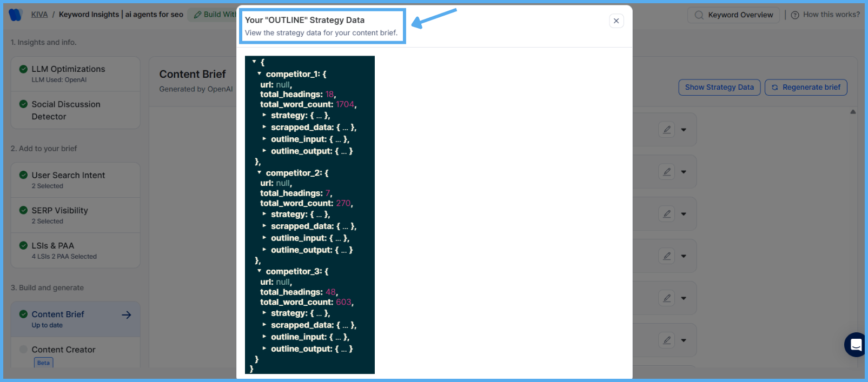Click the magnifier icon in Keyword Overview
Image resolution: width=868 pixels, height=382 pixels.
[699, 15]
